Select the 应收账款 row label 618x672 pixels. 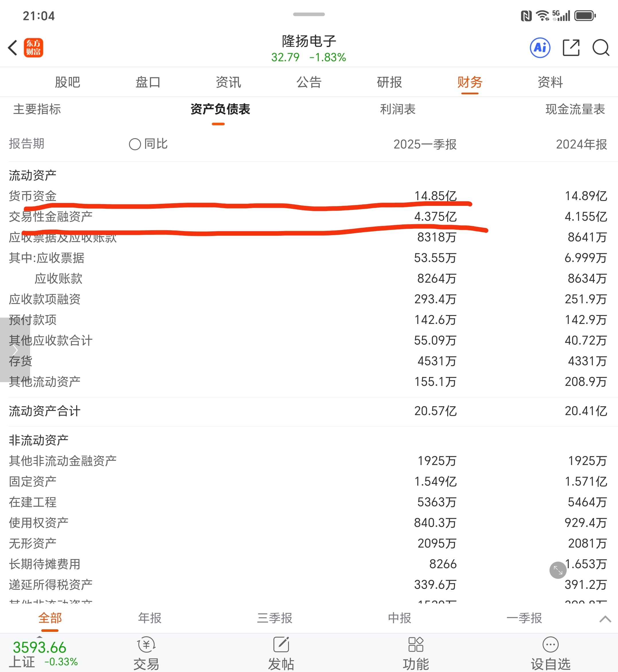pyautogui.click(x=58, y=279)
